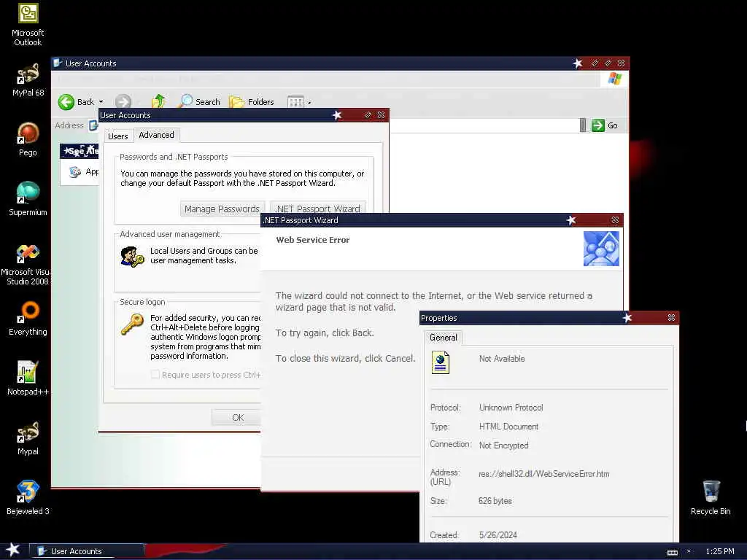Click the green Go button
The image size is (747, 560).
pyautogui.click(x=605, y=125)
